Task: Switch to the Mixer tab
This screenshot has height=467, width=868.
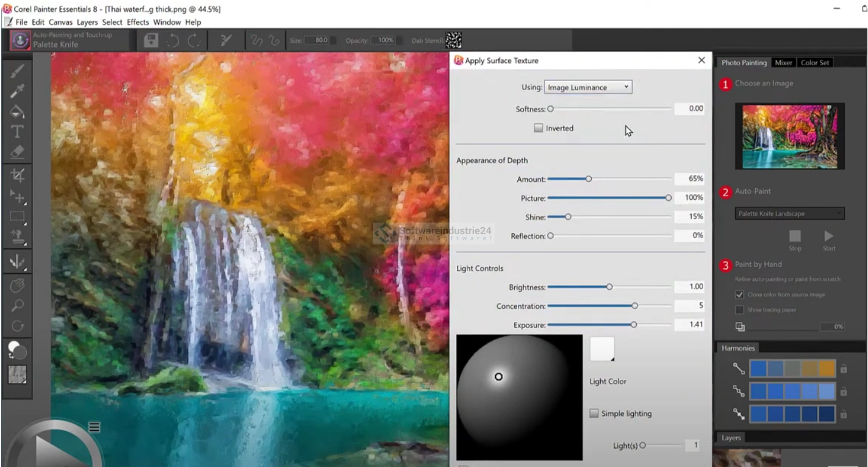Action: click(x=783, y=63)
